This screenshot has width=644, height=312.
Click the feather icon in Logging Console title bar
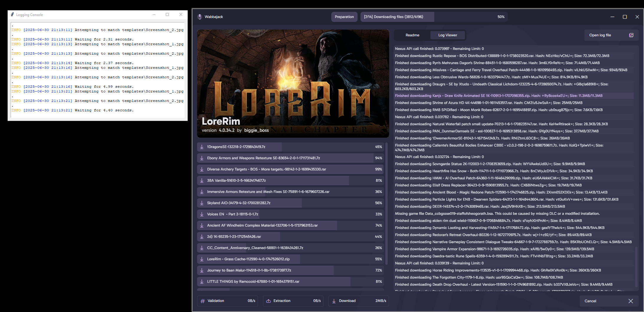12,14
